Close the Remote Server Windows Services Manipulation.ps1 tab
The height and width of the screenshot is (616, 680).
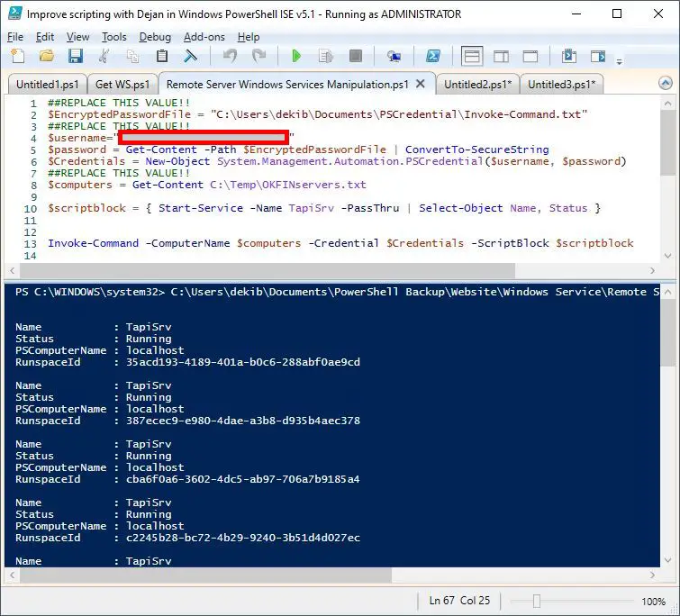pos(421,84)
